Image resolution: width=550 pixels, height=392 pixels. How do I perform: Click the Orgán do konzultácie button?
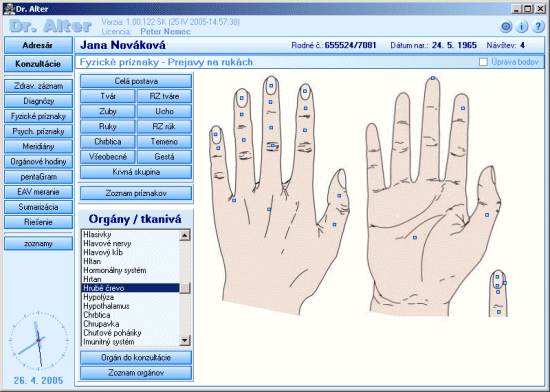136,358
